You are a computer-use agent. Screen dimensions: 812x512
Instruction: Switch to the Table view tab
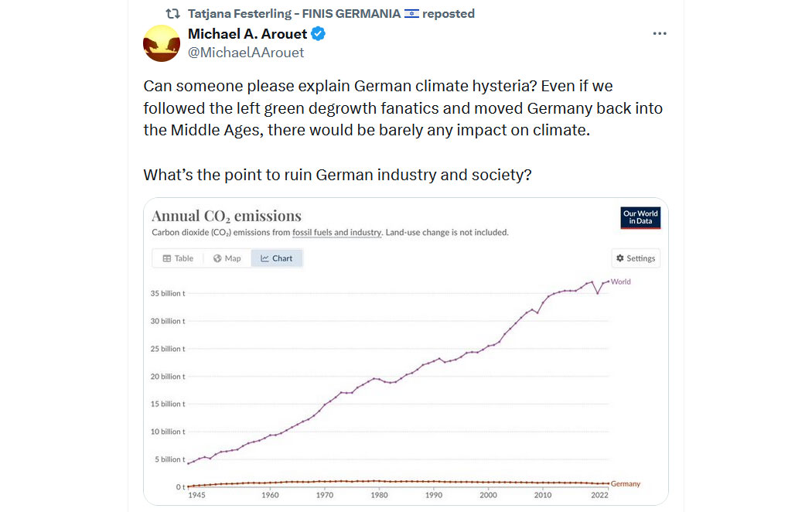point(178,258)
